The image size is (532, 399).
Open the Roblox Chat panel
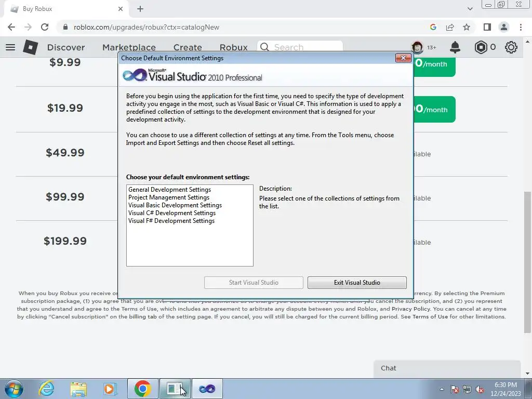pyautogui.click(x=447, y=368)
